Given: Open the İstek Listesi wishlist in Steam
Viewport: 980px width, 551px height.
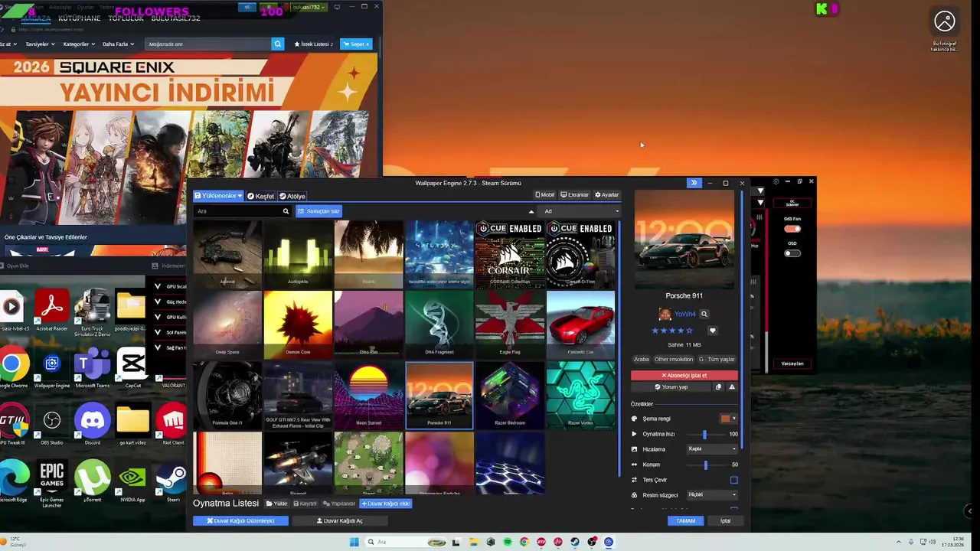Looking at the screenshot, I should tap(313, 44).
